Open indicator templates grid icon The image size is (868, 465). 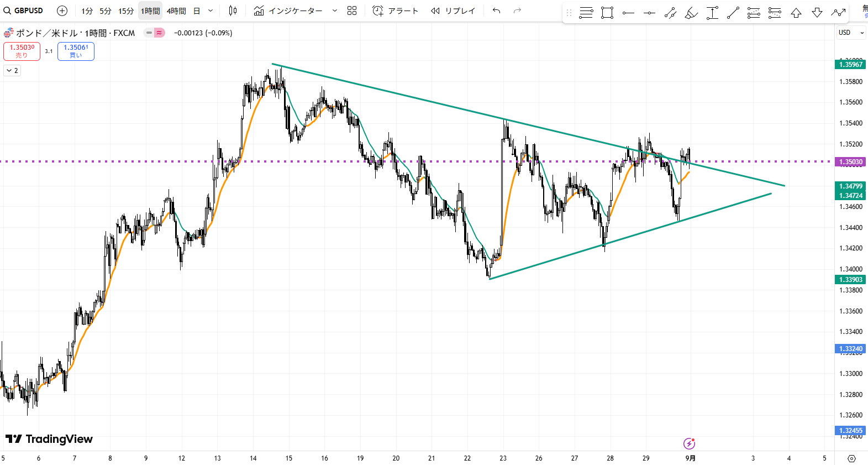pos(352,11)
